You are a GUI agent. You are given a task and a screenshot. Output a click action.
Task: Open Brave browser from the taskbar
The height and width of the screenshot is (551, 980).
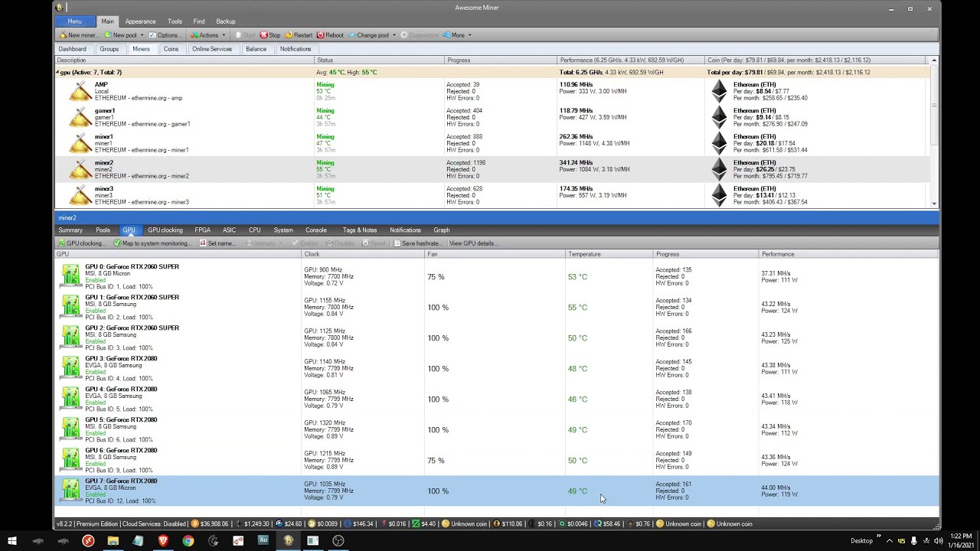(x=163, y=540)
